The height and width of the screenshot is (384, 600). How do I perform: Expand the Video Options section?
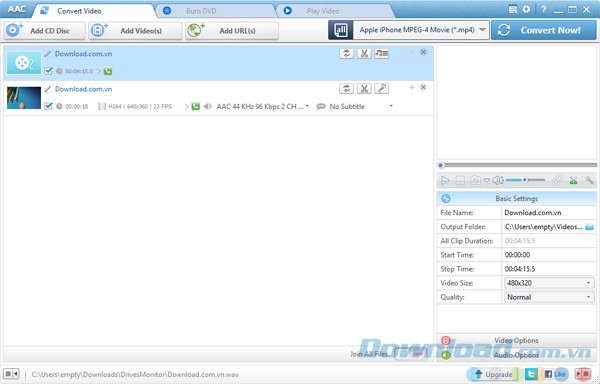click(517, 340)
